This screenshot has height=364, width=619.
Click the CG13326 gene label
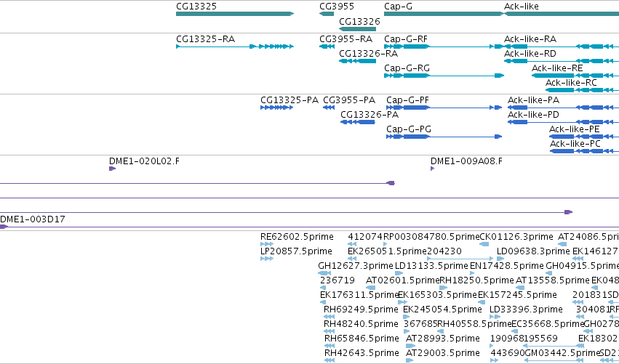pos(359,21)
